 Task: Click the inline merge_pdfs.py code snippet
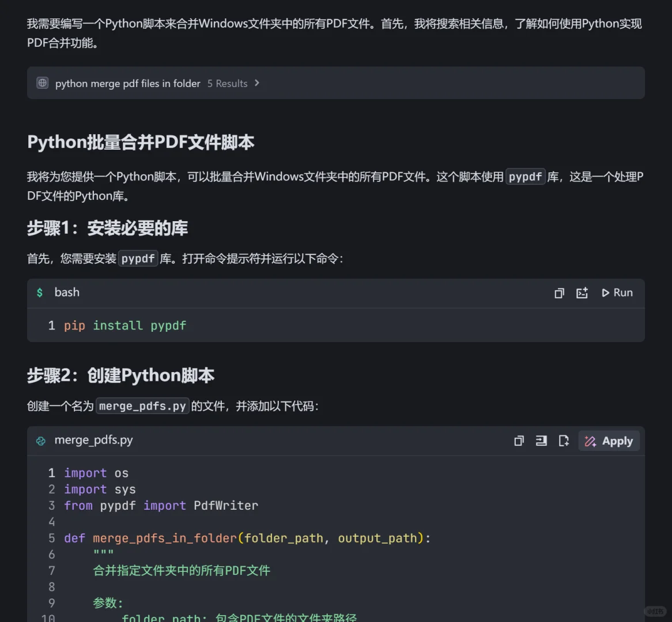[x=142, y=405]
